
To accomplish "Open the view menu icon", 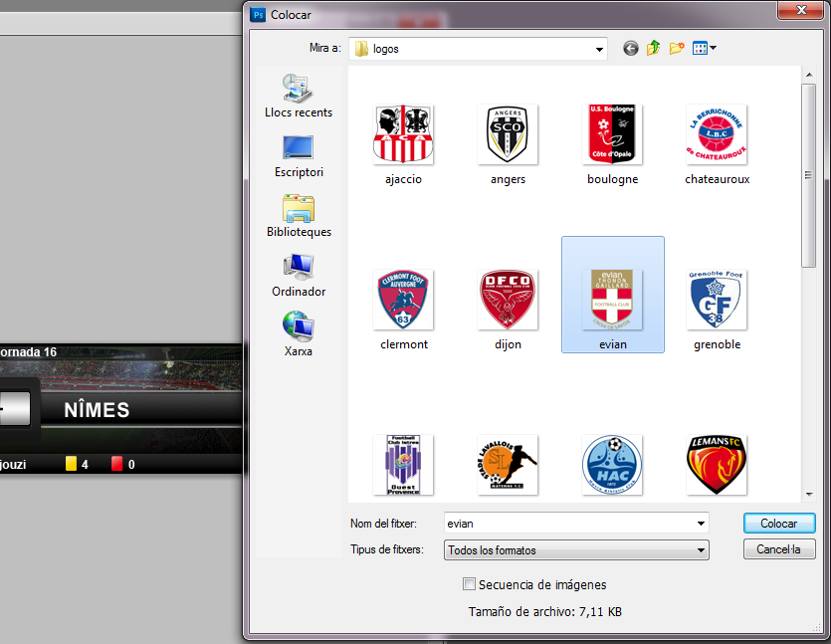I will tap(705, 48).
